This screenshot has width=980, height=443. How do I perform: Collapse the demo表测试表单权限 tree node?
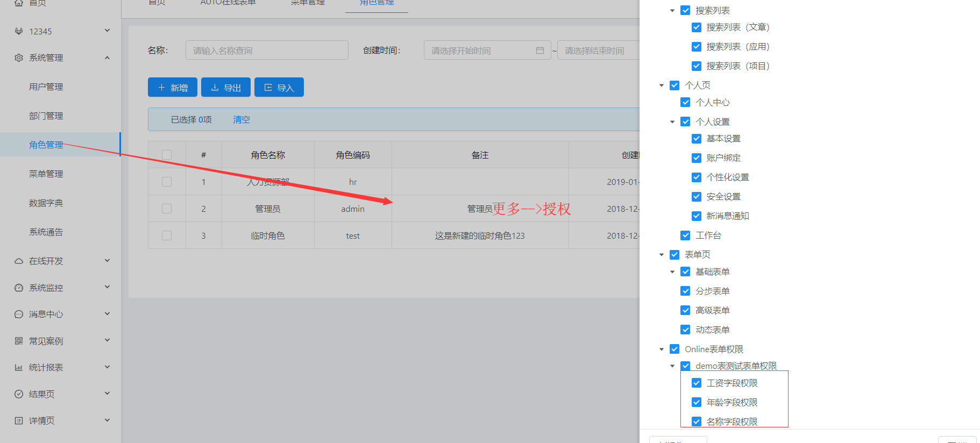[672, 366]
